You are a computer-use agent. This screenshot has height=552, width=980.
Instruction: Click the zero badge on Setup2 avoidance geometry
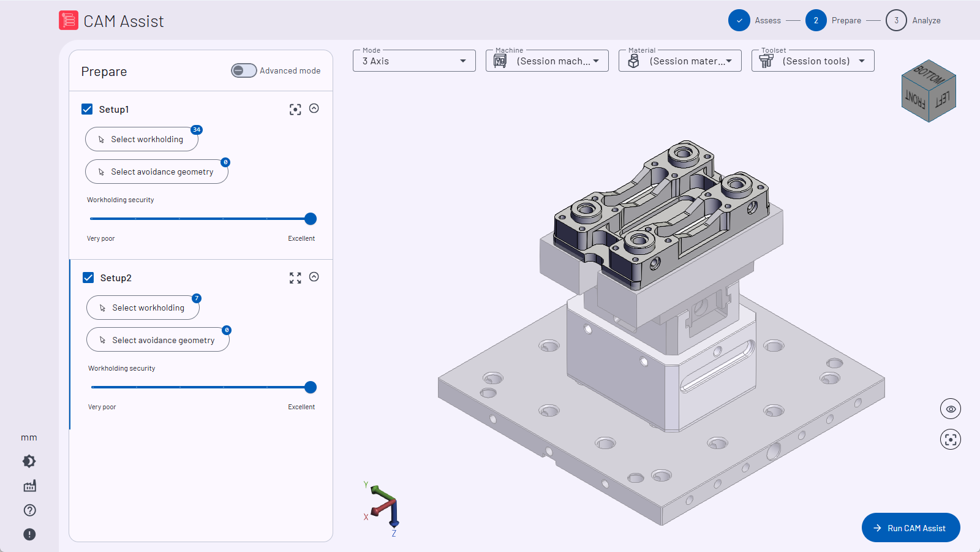point(227,330)
